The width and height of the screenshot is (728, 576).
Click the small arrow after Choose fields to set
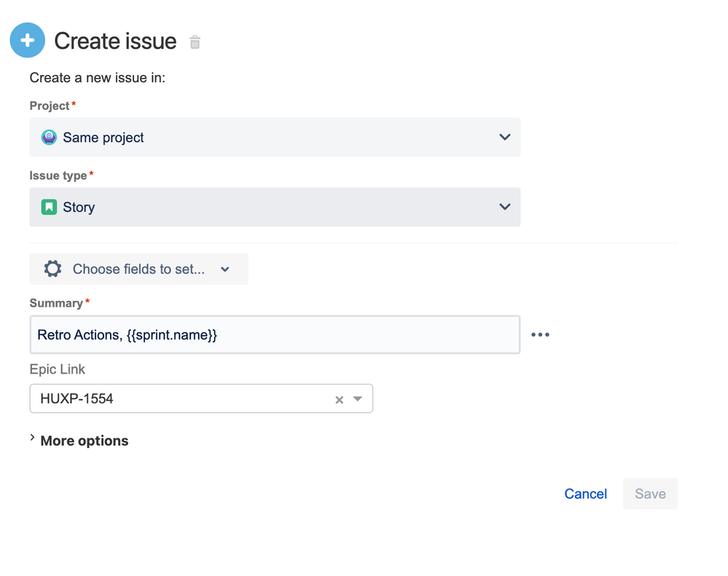225,269
